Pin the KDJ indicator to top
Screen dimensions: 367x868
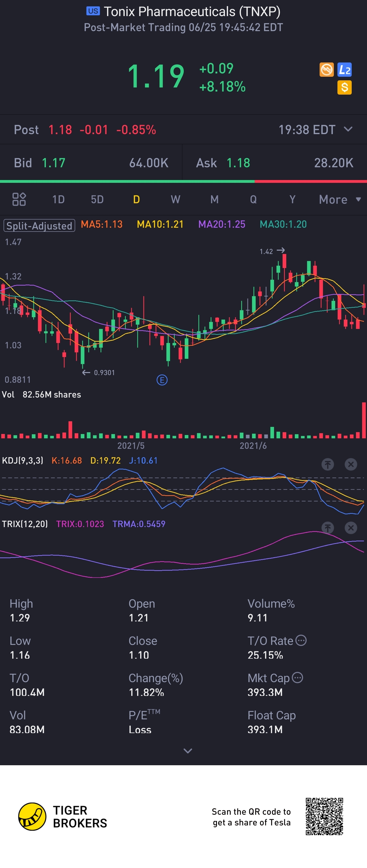click(327, 464)
